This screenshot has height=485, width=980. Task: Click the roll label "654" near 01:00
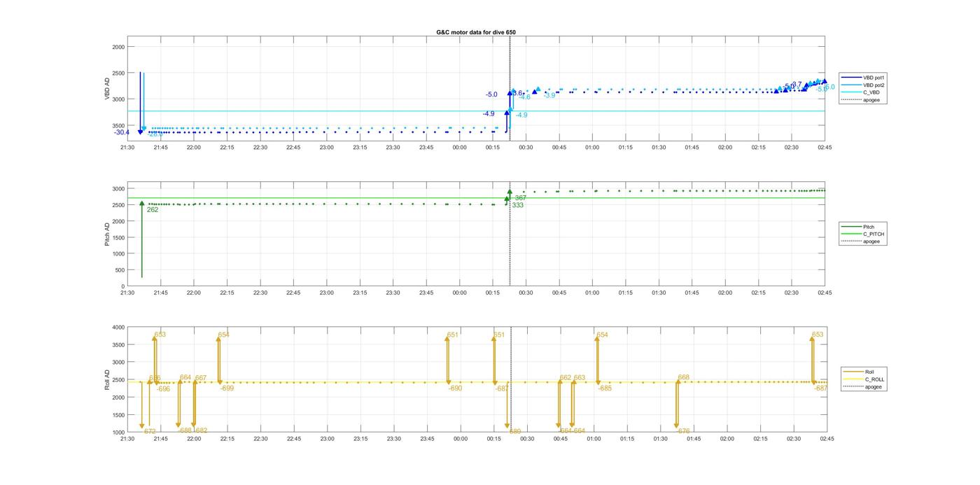tap(603, 335)
